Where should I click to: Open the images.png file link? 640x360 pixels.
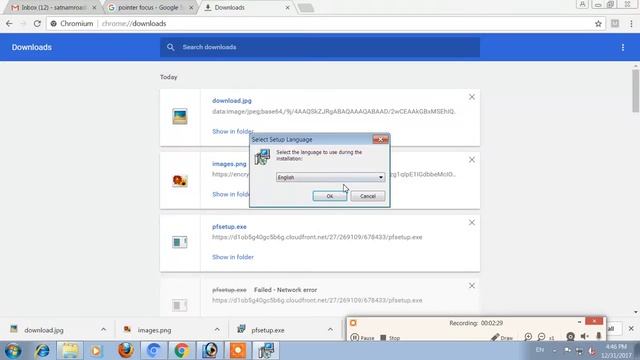pos(229,164)
